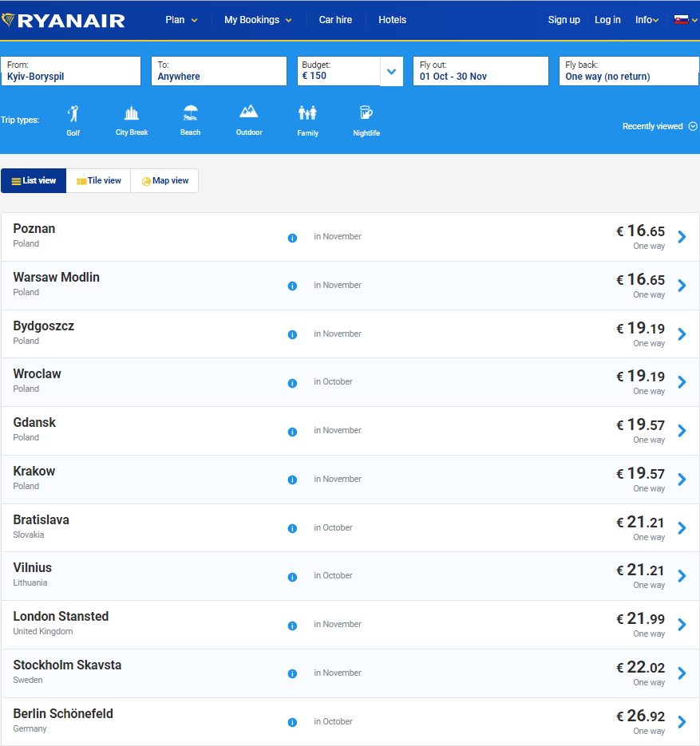
Task: Open the Budget dropdown arrow
Action: pyautogui.click(x=392, y=71)
